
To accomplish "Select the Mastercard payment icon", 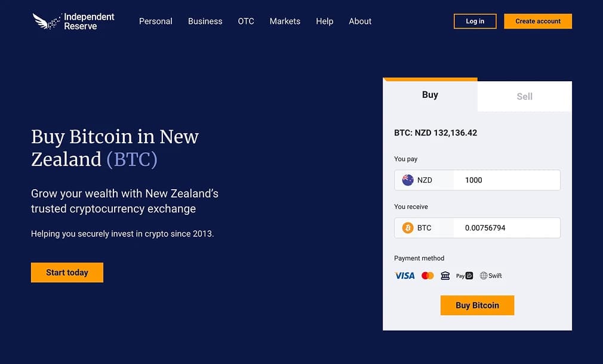I will tap(427, 276).
